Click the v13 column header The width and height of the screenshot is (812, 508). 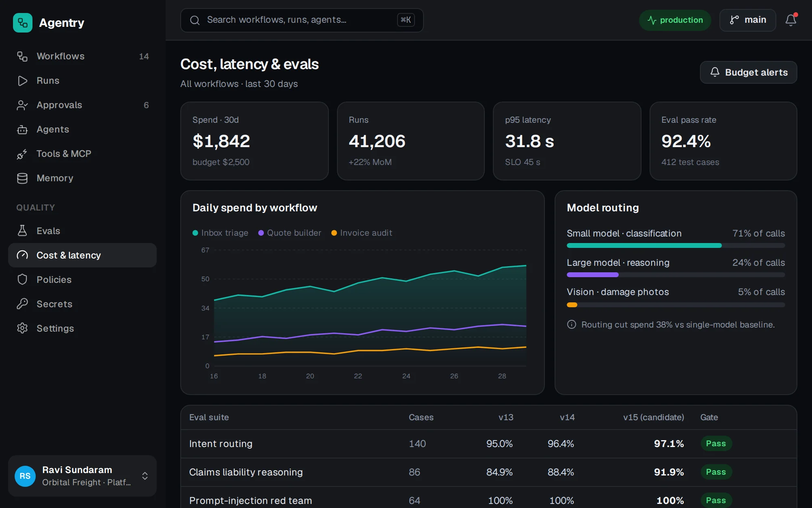(506, 417)
